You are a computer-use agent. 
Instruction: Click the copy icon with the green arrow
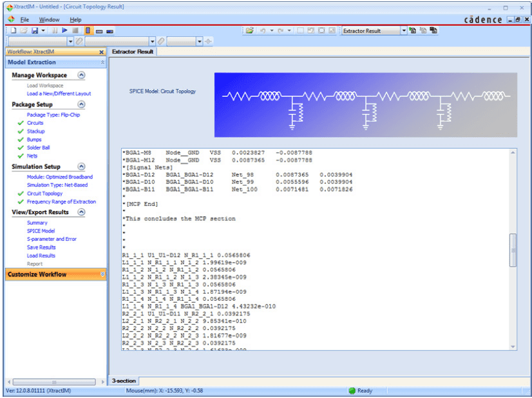(x=413, y=30)
